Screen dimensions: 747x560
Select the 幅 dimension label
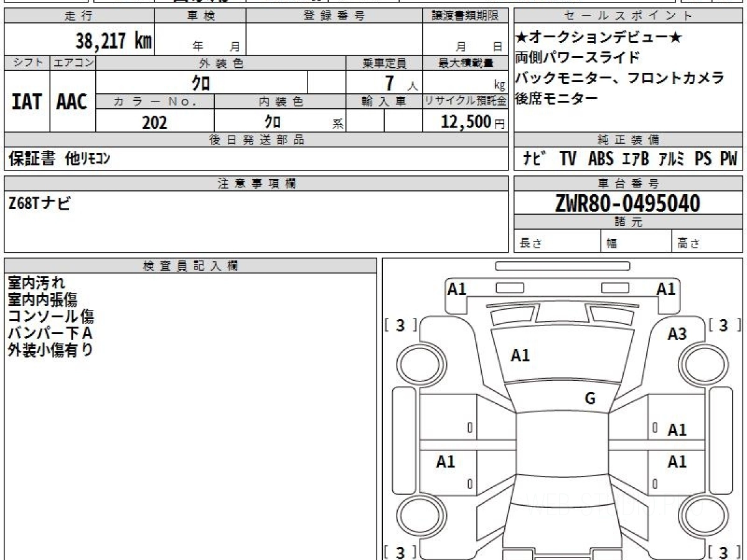[612, 244]
